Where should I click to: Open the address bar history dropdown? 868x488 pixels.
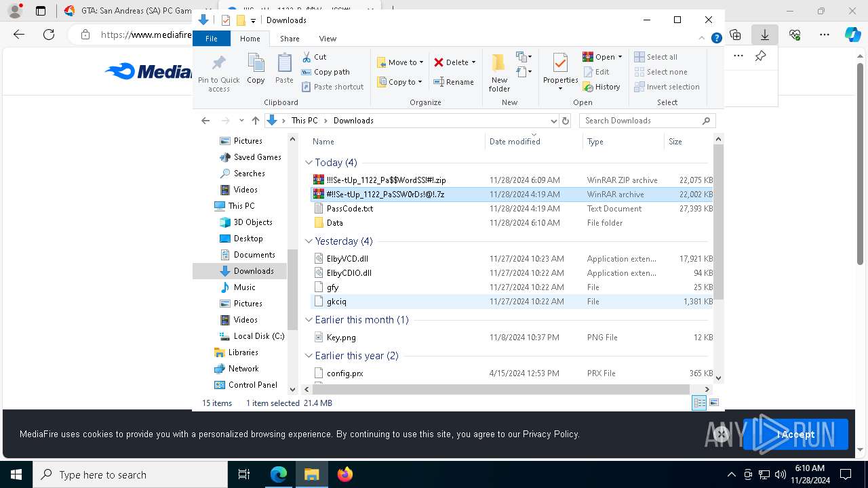pyautogui.click(x=553, y=121)
